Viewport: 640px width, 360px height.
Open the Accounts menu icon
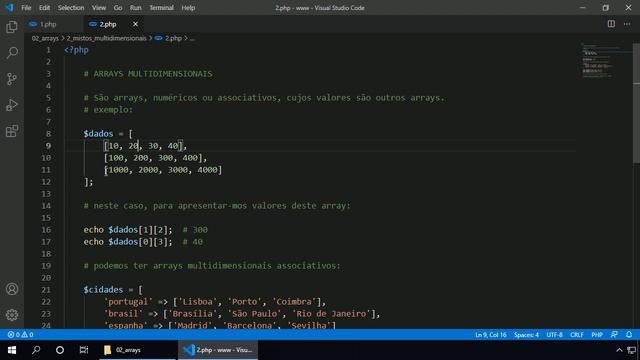[12, 289]
